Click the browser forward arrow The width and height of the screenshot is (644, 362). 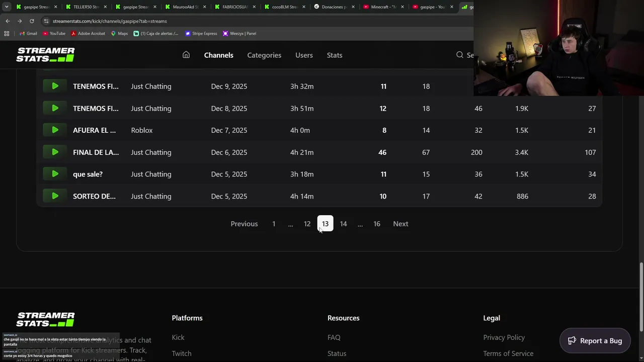pos(20,21)
